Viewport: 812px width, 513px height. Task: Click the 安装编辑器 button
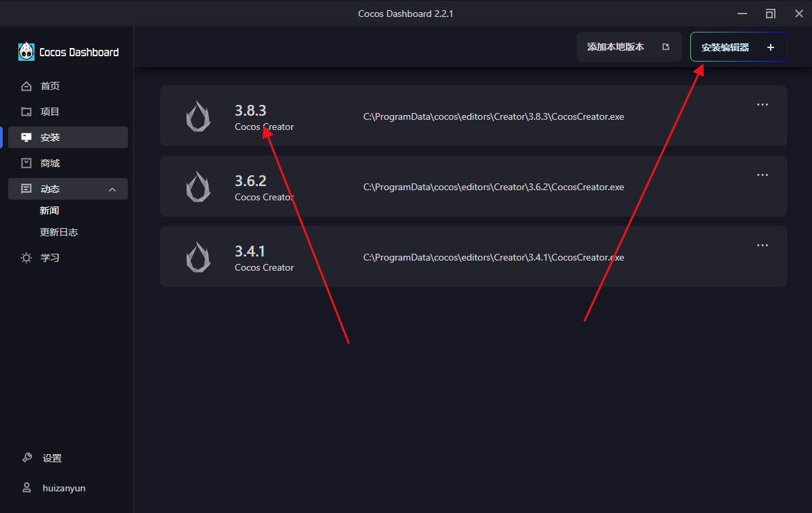(x=725, y=47)
